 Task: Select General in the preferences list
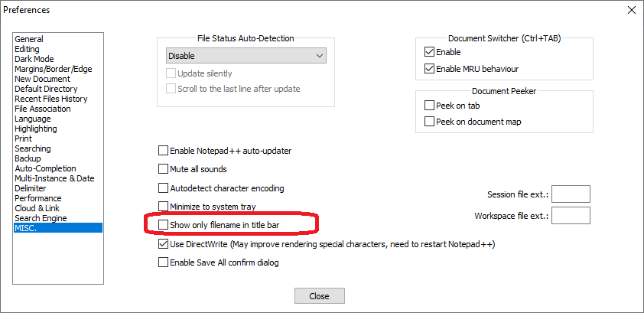tap(29, 39)
